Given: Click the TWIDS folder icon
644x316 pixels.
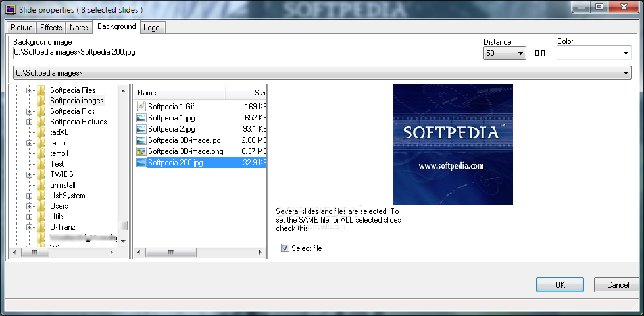Looking at the screenshot, I should pyautogui.click(x=41, y=174).
